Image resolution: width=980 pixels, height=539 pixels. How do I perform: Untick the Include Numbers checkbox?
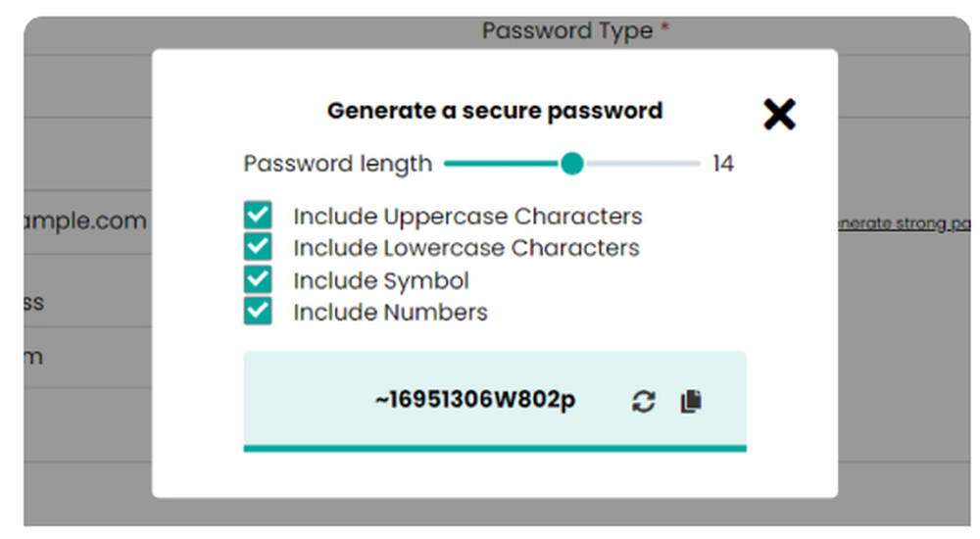pyautogui.click(x=258, y=312)
